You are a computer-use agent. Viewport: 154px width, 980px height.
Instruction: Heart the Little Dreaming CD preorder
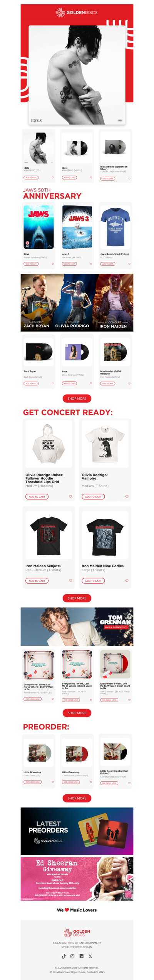53,782
